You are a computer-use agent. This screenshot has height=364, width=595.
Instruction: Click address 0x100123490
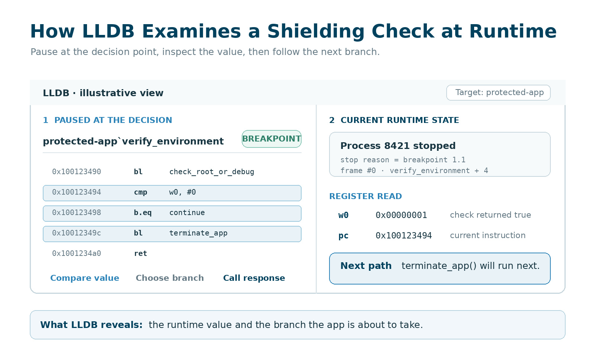click(x=77, y=172)
